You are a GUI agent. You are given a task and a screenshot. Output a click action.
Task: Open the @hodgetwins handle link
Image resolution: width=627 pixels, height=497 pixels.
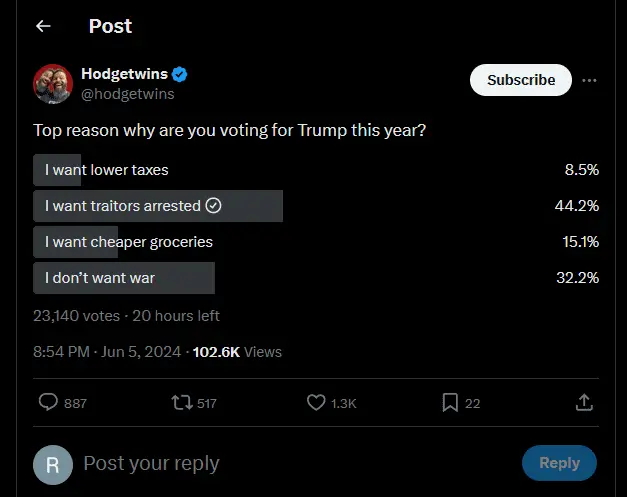click(127, 94)
